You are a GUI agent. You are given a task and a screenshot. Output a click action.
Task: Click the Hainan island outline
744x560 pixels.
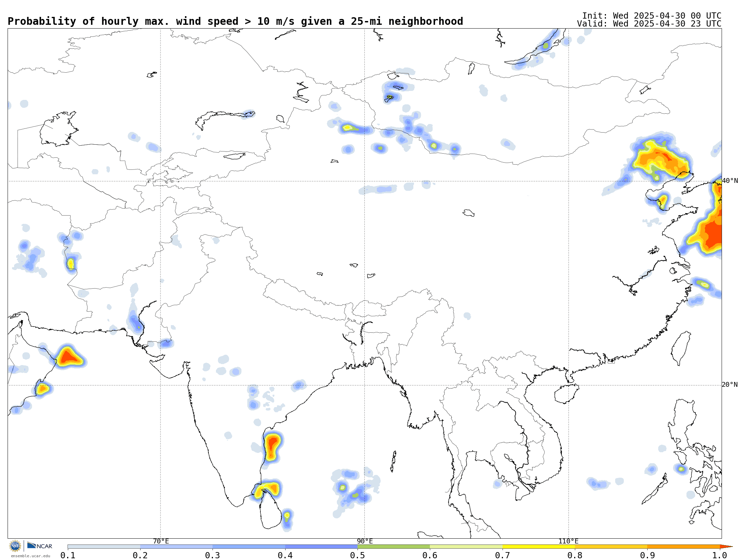(567, 394)
